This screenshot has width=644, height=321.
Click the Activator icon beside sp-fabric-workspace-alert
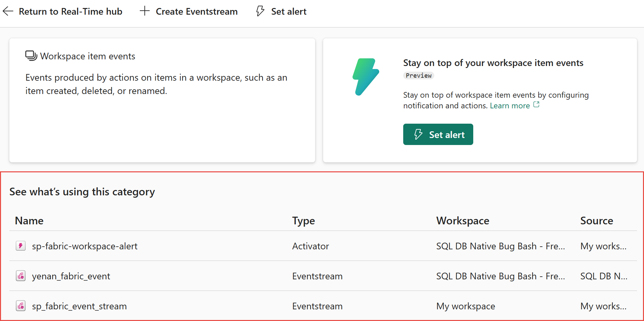click(x=21, y=246)
